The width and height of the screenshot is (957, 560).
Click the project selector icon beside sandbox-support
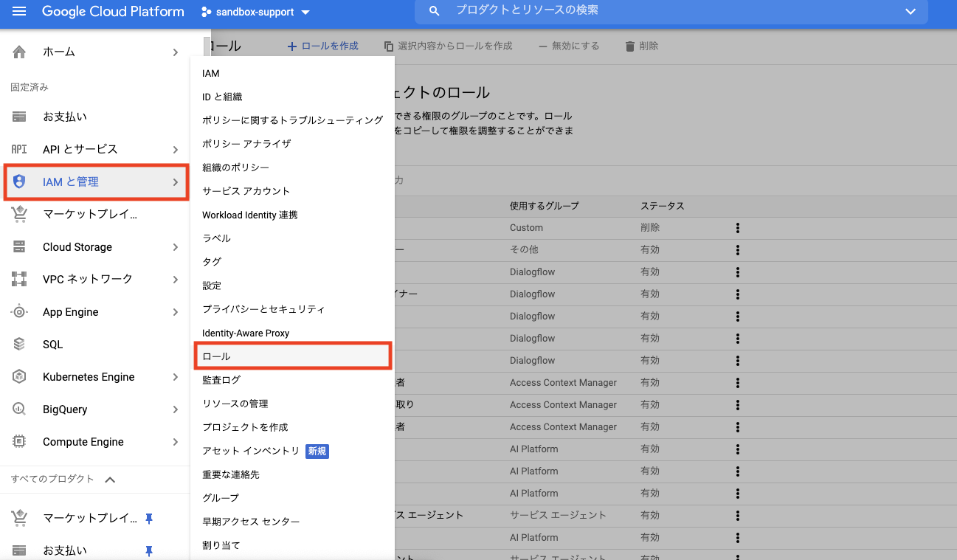(206, 12)
